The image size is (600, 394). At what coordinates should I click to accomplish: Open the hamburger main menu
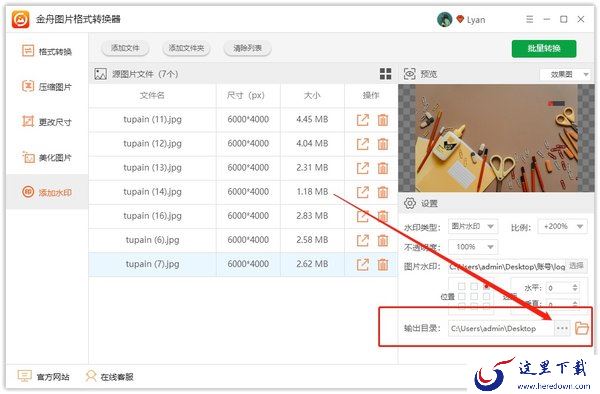530,19
